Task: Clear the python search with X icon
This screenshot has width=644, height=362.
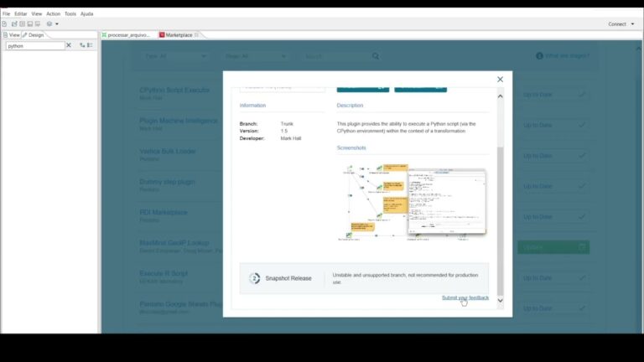Action: (x=69, y=45)
